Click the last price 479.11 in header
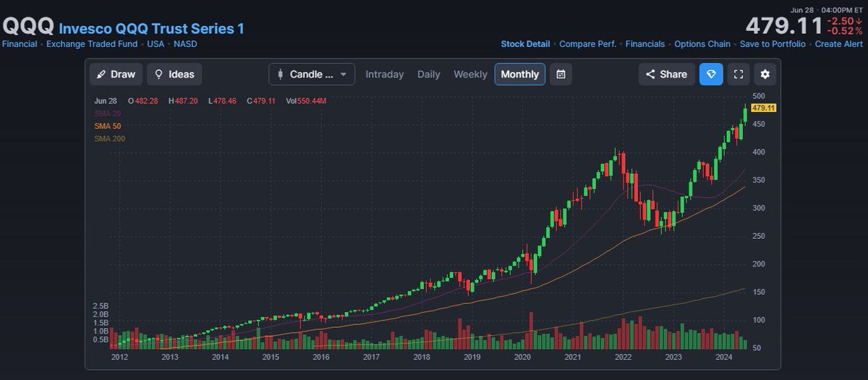868x380 pixels. pyautogui.click(x=784, y=27)
